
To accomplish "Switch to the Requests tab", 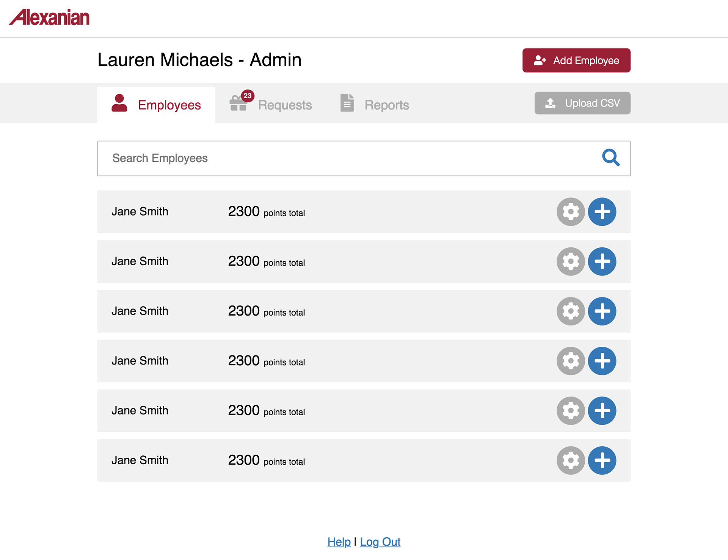I will pyautogui.click(x=271, y=105).
